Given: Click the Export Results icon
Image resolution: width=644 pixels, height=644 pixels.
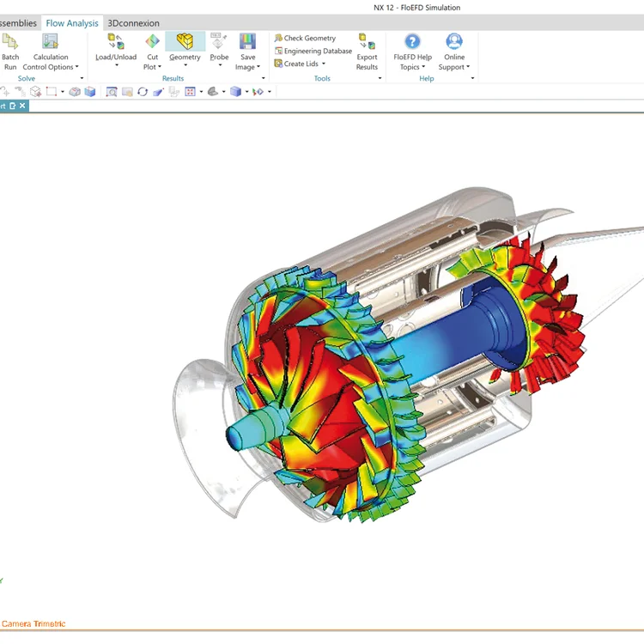Looking at the screenshot, I should (367, 41).
